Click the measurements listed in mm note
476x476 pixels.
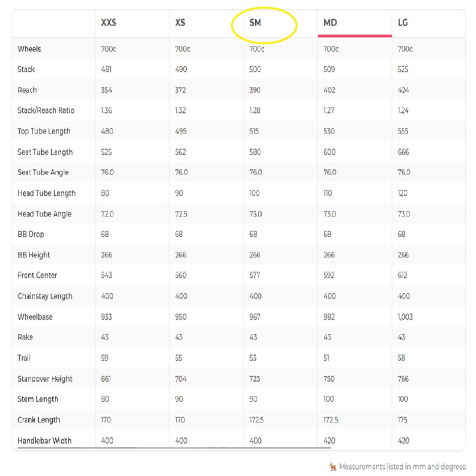tap(402, 467)
